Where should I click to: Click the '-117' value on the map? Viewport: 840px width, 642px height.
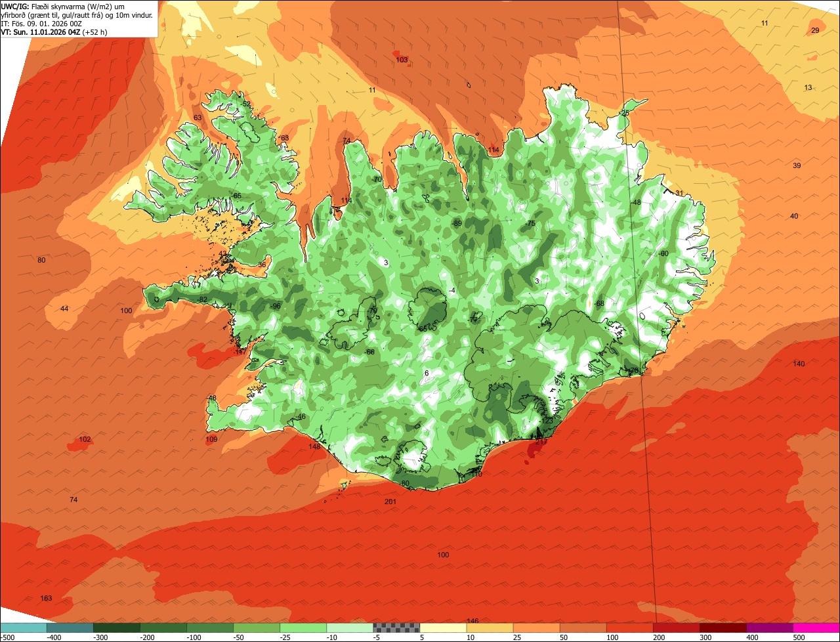click(240, 353)
